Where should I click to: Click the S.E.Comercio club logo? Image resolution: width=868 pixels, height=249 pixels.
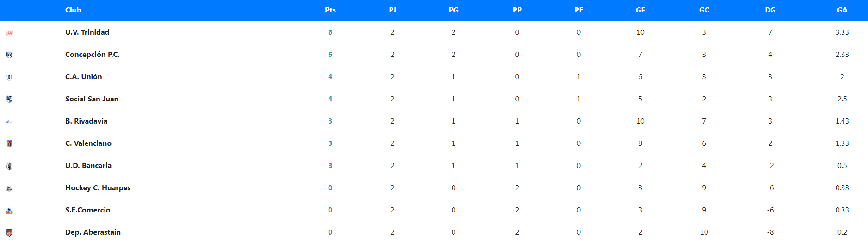point(9,211)
